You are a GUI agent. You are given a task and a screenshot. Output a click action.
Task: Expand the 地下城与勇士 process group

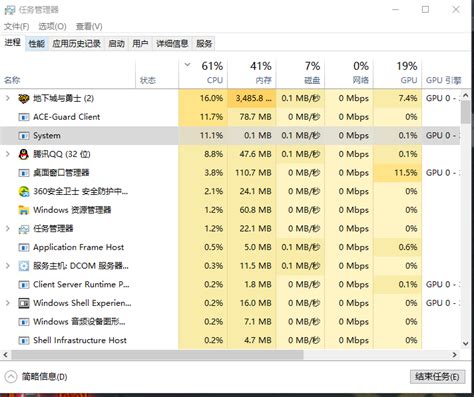pyautogui.click(x=8, y=98)
